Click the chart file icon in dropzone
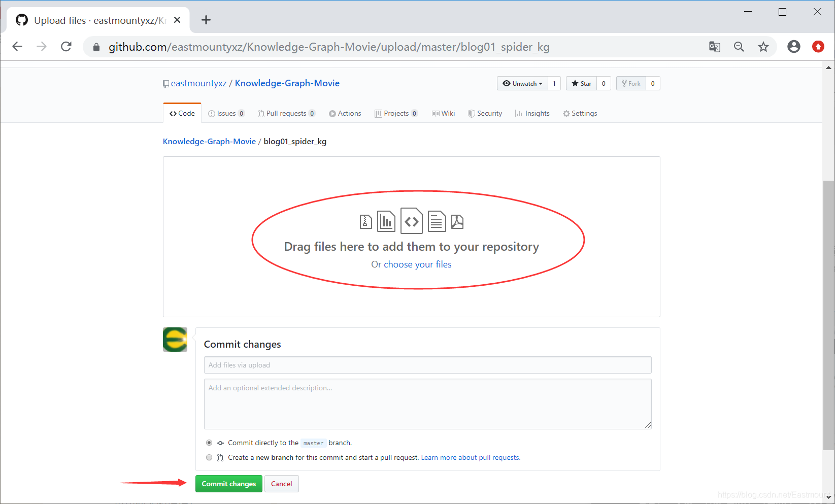The height and width of the screenshot is (504, 835). (x=386, y=221)
